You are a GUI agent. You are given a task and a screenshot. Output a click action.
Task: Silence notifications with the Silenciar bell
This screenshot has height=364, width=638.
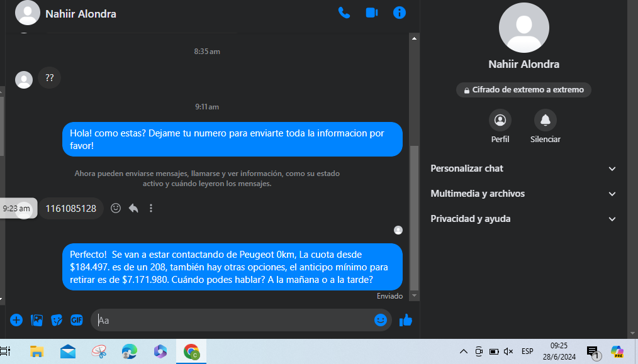[x=545, y=119]
